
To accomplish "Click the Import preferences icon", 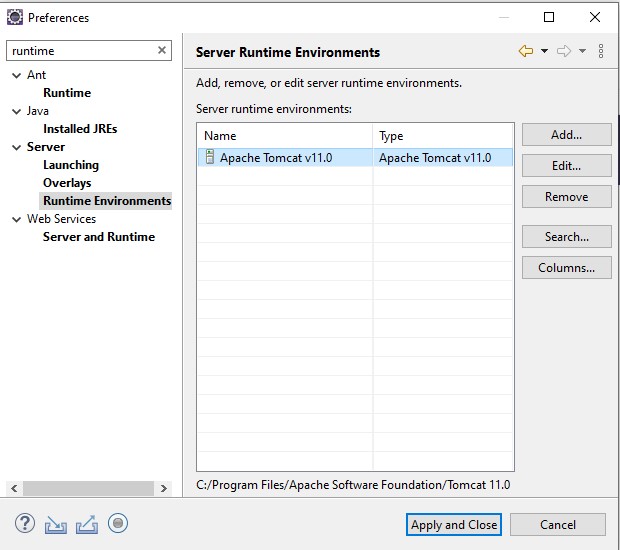I will coord(55,524).
